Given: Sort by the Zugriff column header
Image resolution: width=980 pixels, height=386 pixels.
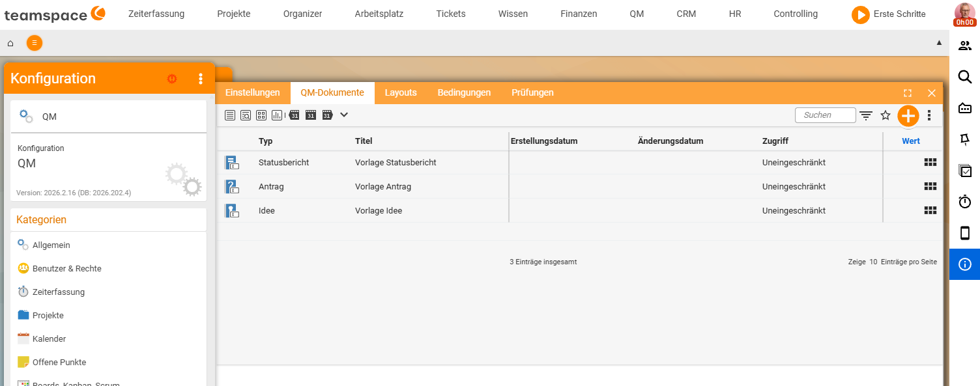Looking at the screenshot, I should point(775,141).
